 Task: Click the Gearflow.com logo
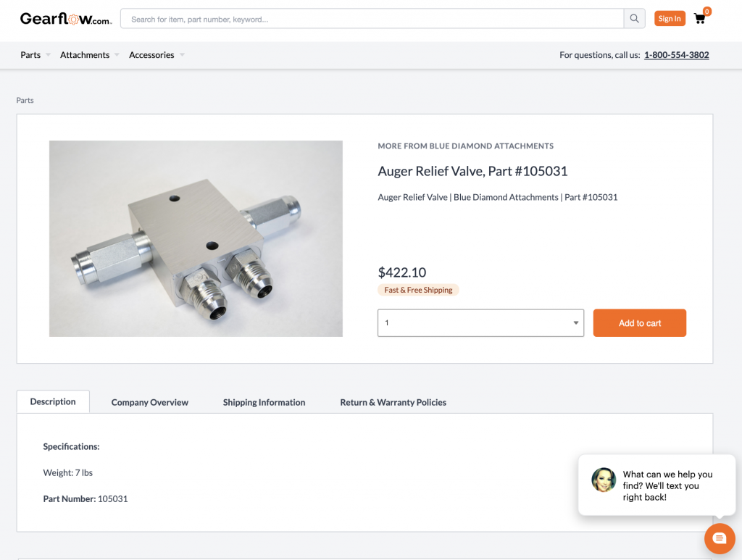point(66,19)
